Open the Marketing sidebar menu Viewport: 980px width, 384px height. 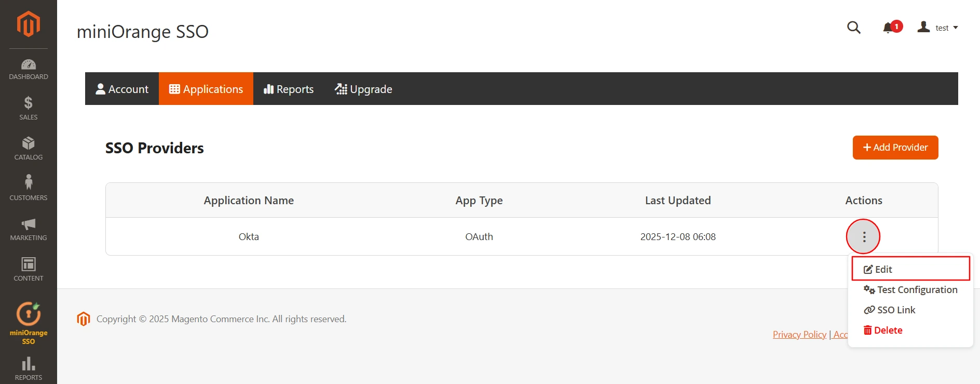coord(29,229)
